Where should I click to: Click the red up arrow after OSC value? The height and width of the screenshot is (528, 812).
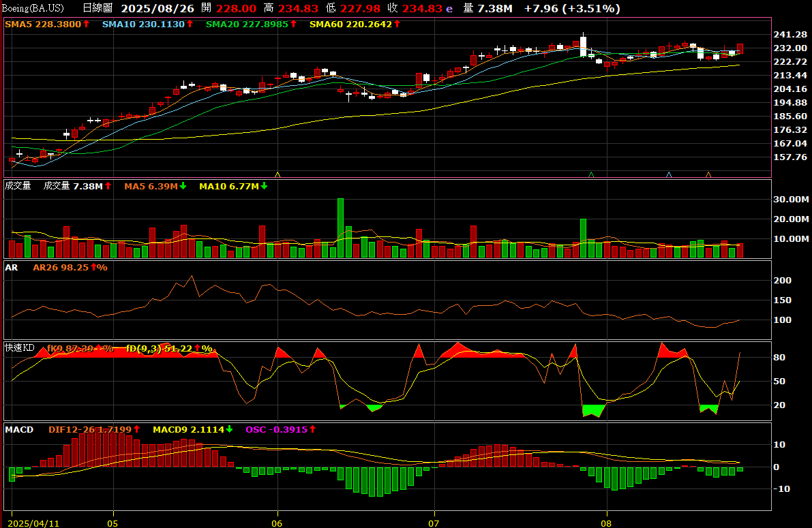(312, 429)
